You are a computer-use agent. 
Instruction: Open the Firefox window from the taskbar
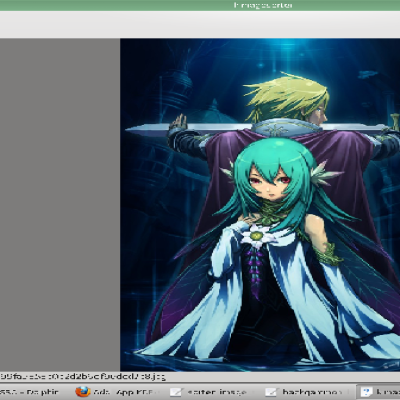click(117, 392)
